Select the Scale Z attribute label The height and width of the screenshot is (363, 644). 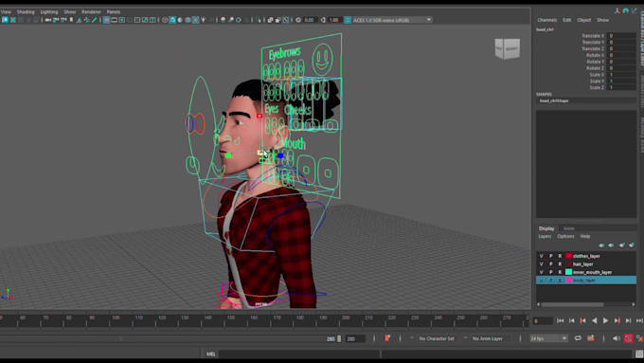click(597, 87)
